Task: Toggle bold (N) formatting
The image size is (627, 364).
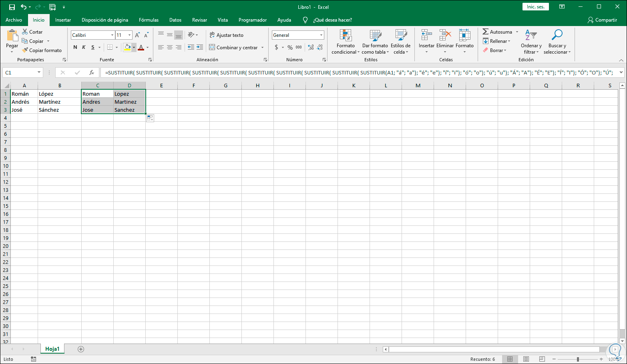Action: [x=75, y=47]
